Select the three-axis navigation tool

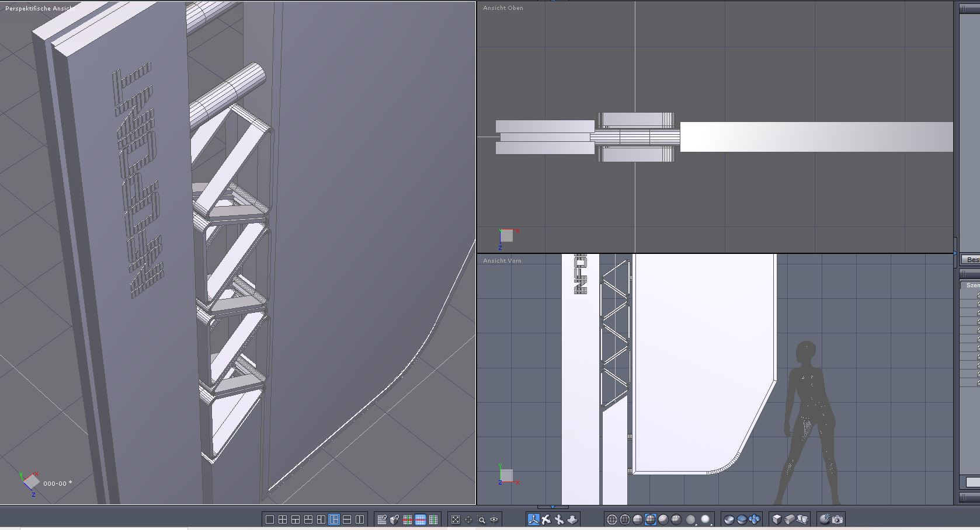(533, 519)
